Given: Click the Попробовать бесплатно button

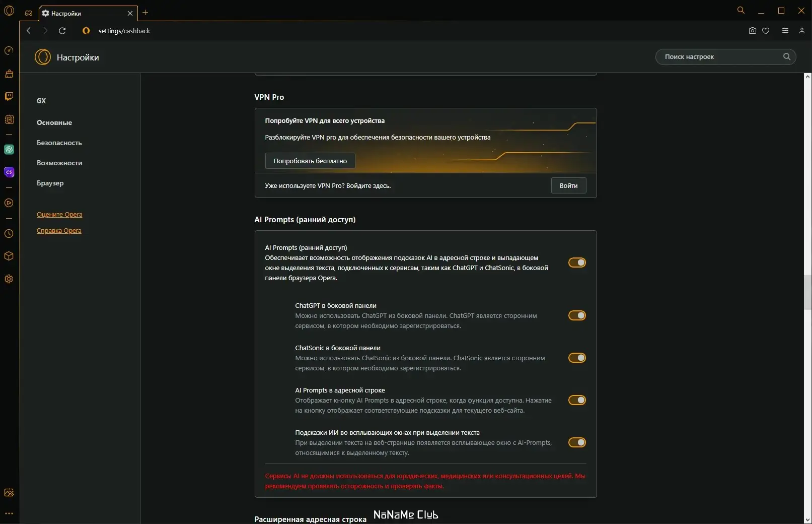Looking at the screenshot, I should 310,161.
